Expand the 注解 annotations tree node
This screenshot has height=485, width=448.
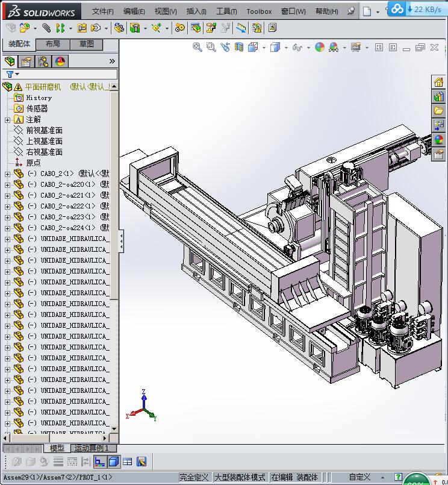7,120
